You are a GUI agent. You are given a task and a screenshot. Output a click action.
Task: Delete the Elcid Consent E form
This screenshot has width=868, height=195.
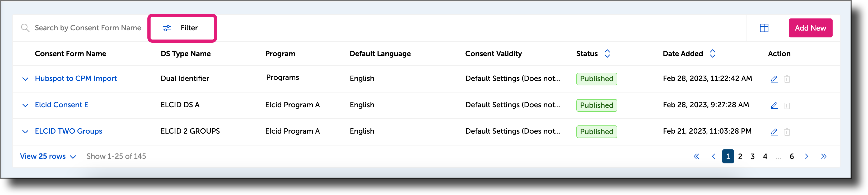tap(787, 105)
